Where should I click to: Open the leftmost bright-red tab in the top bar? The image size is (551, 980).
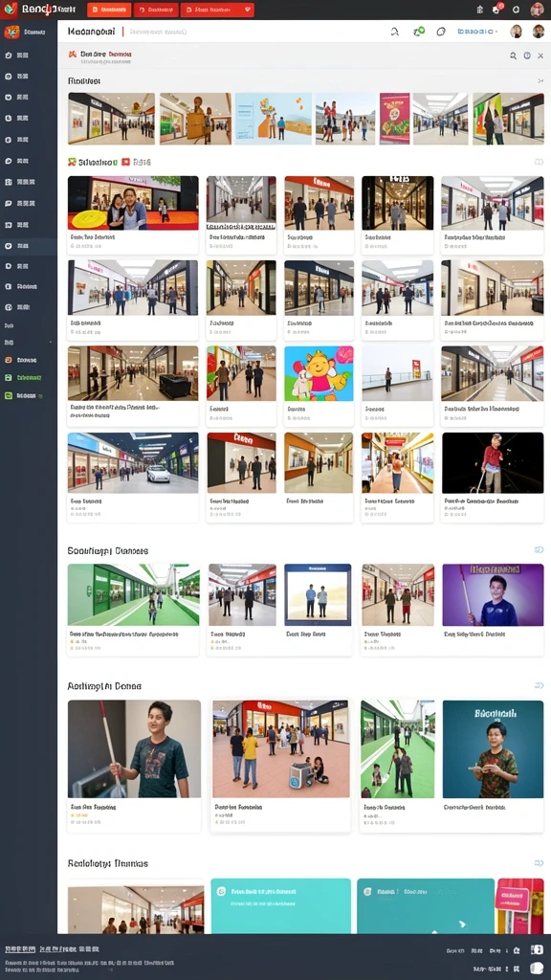(109, 10)
